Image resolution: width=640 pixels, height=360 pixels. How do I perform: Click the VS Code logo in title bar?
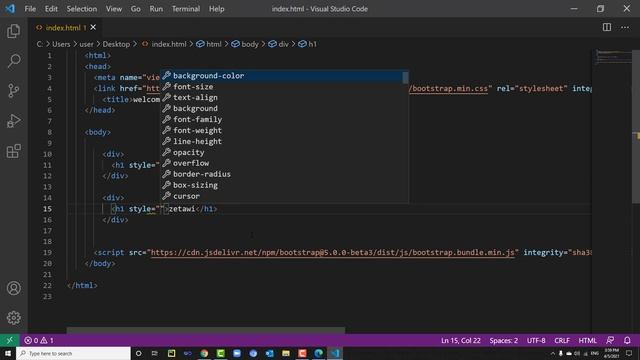coord(10,9)
